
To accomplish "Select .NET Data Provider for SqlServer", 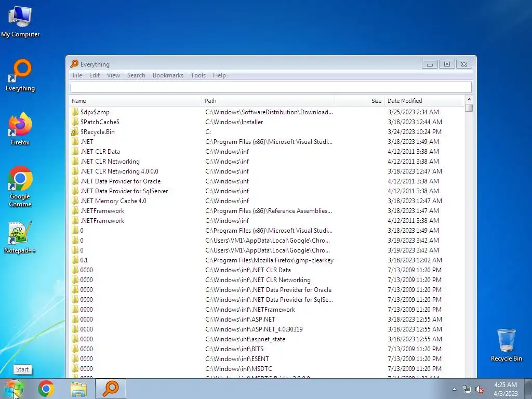I will [x=267, y=191].
